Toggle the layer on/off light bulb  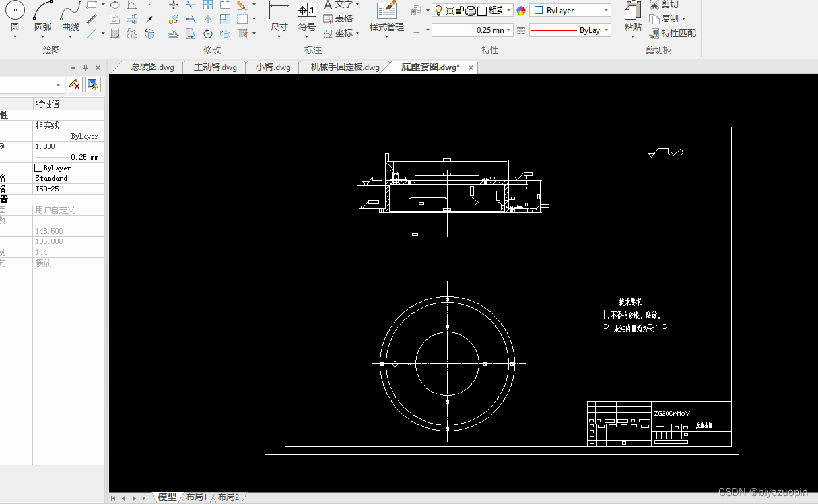[438, 11]
